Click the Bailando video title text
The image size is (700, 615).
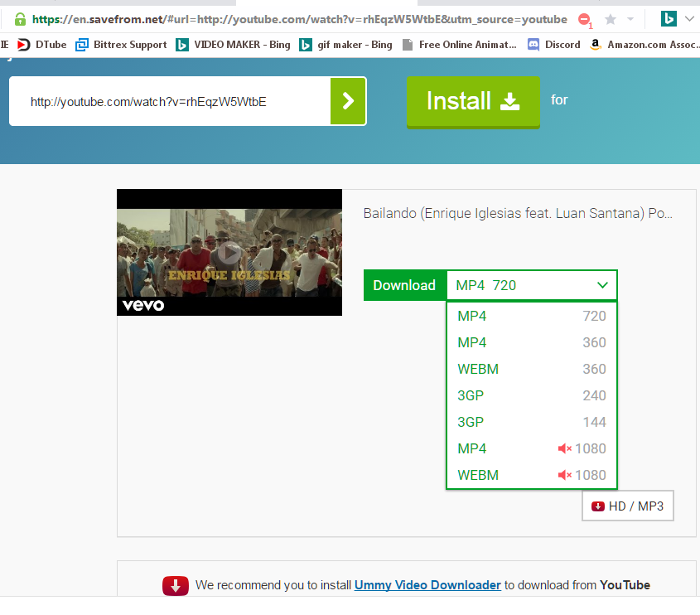click(518, 214)
